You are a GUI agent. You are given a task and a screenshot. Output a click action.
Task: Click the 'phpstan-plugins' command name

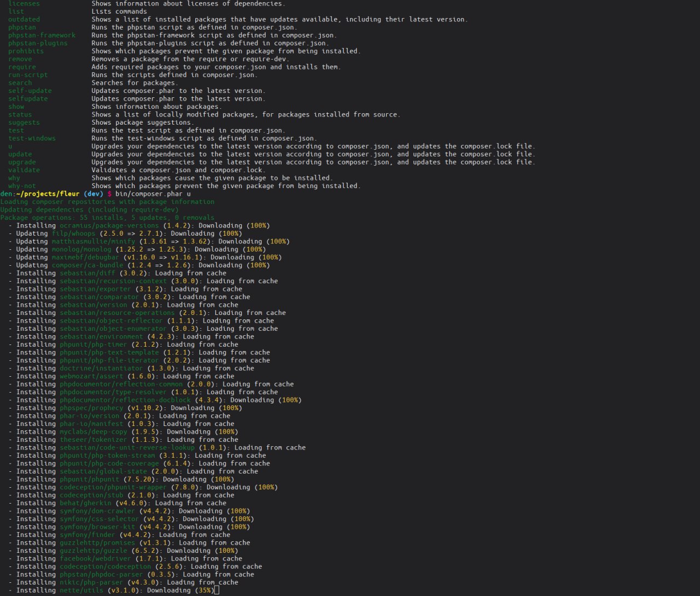[38, 43]
